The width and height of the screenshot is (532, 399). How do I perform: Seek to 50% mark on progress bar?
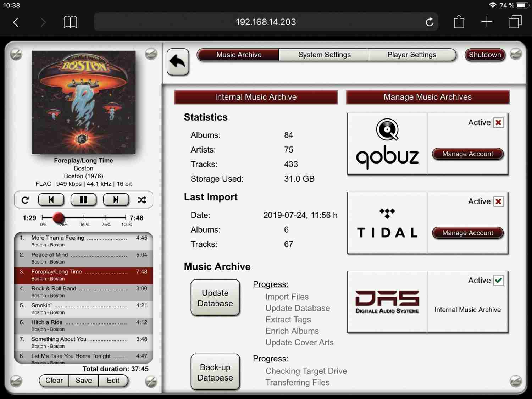click(x=84, y=217)
